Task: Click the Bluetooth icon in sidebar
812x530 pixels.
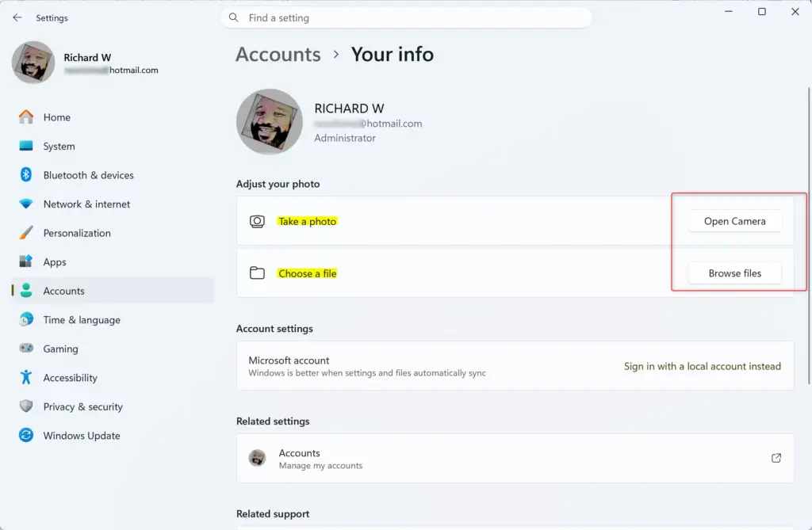Action: coord(26,175)
